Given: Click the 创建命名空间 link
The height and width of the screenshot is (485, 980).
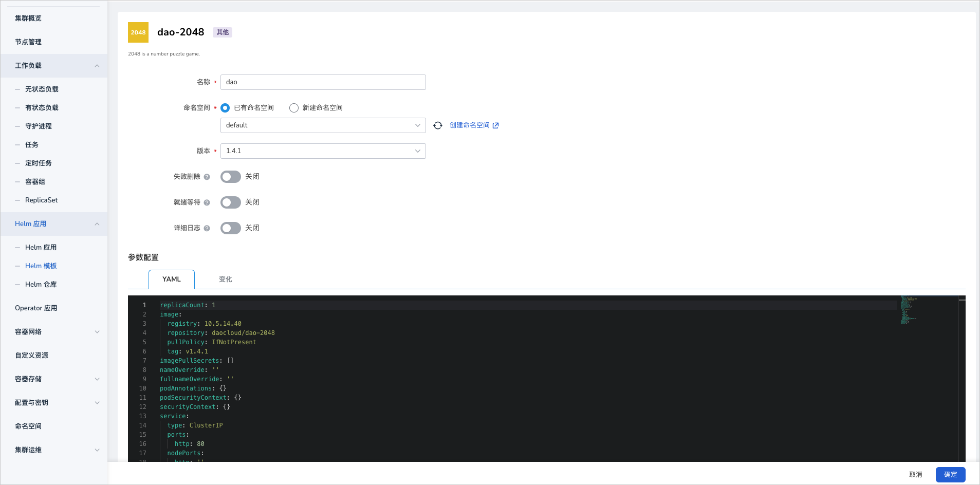Looking at the screenshot, I should coord(470,125).
